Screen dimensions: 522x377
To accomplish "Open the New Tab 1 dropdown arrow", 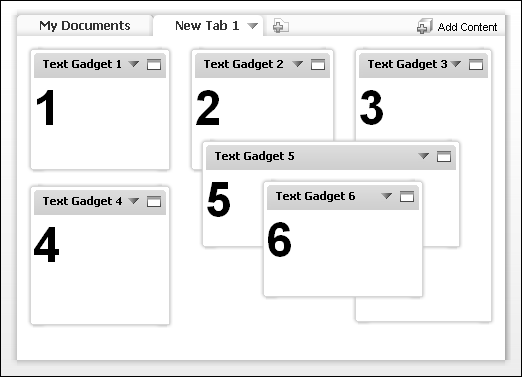I will [252, 26].
